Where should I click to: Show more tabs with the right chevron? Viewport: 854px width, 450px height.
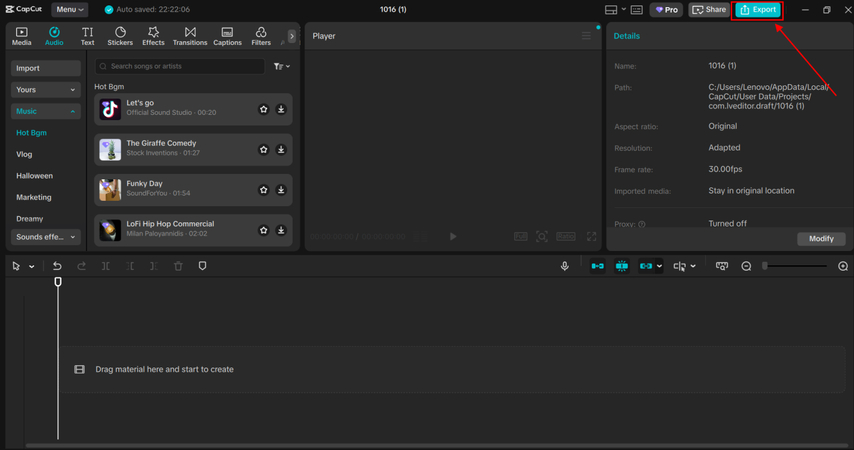point(292,36)
